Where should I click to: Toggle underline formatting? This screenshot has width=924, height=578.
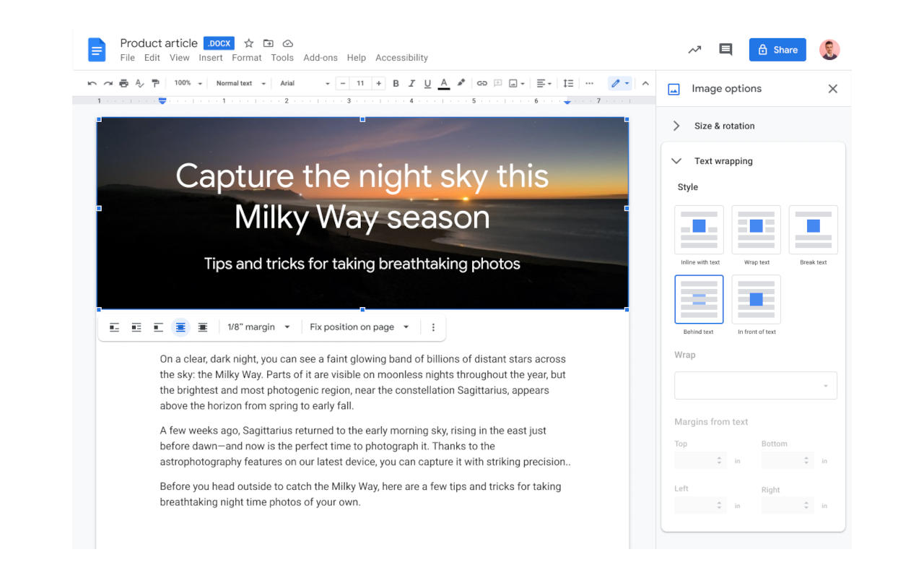[427, 82]
